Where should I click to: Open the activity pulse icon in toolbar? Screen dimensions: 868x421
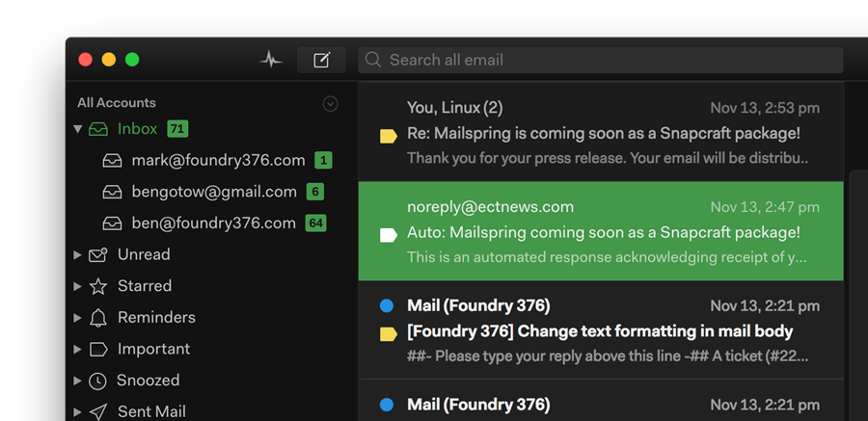pyautogui.click(x=271, y=60)
